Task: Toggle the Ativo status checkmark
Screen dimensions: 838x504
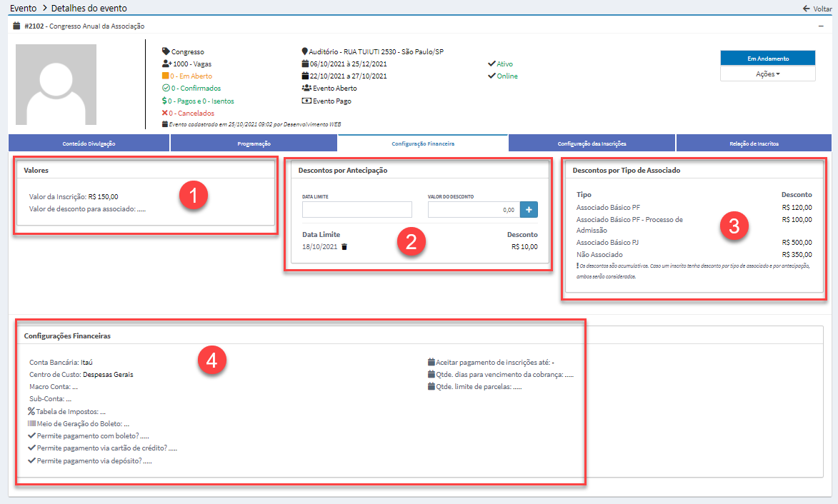Action: [492, 64]
